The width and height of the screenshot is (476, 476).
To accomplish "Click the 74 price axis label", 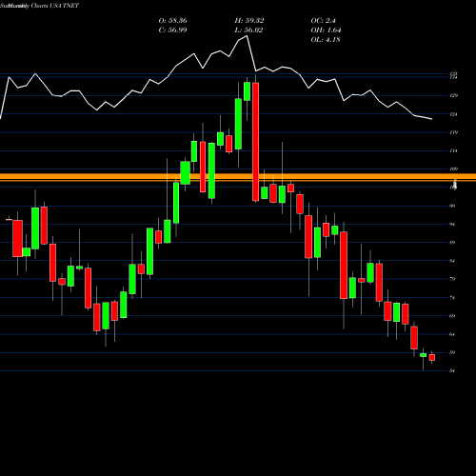I will (452, 298).
